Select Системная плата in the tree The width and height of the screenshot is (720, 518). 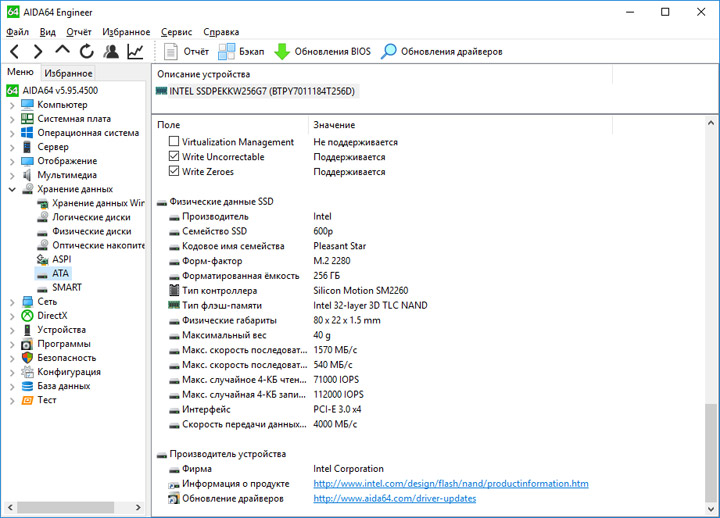pos(74,118)
